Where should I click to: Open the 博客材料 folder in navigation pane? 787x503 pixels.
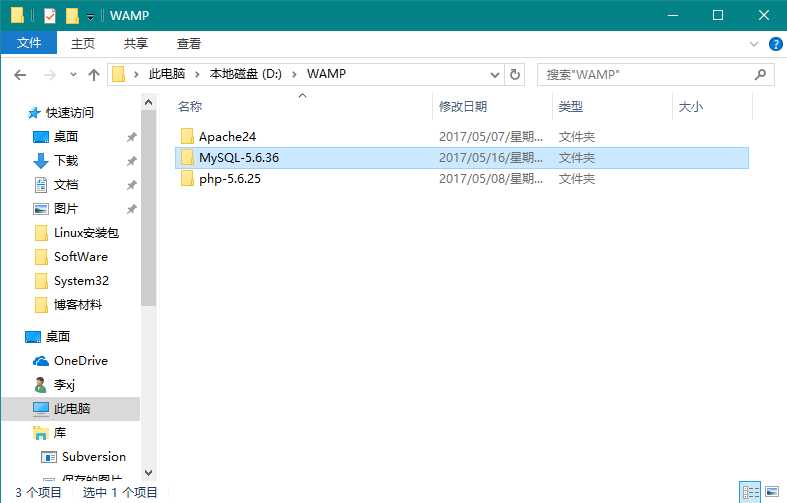(x=78, y=305)
